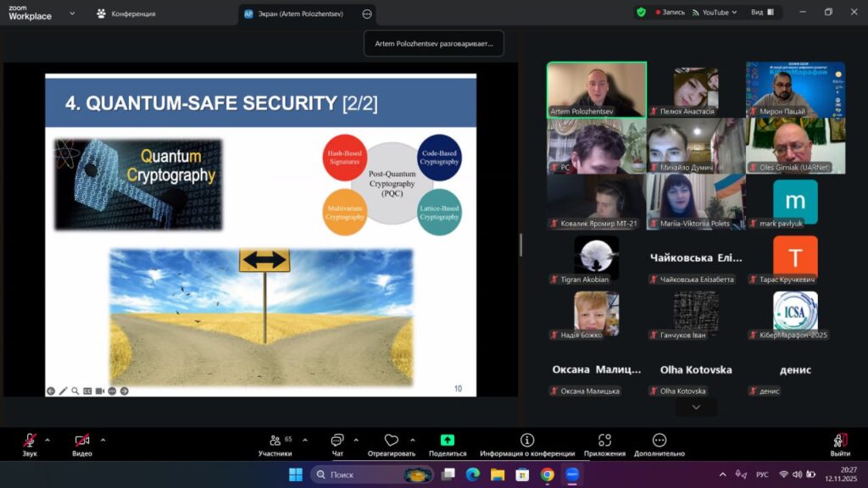Open the Chat panel
Screen dimensions: 868x488
[x=337, y=441]
